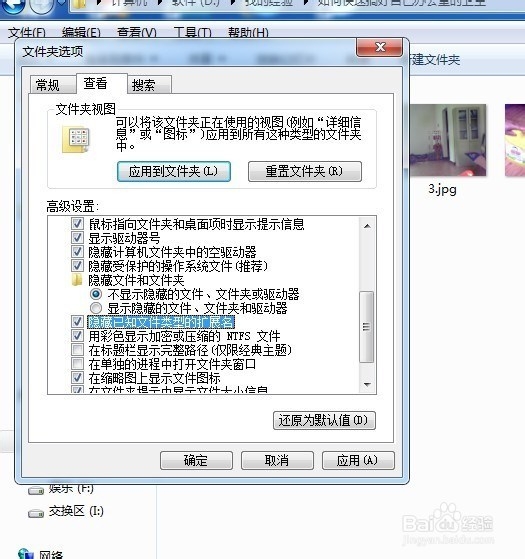Click 还原为默认值(D) button
This screenshot has width=525, height=559.
coord(324,420)
